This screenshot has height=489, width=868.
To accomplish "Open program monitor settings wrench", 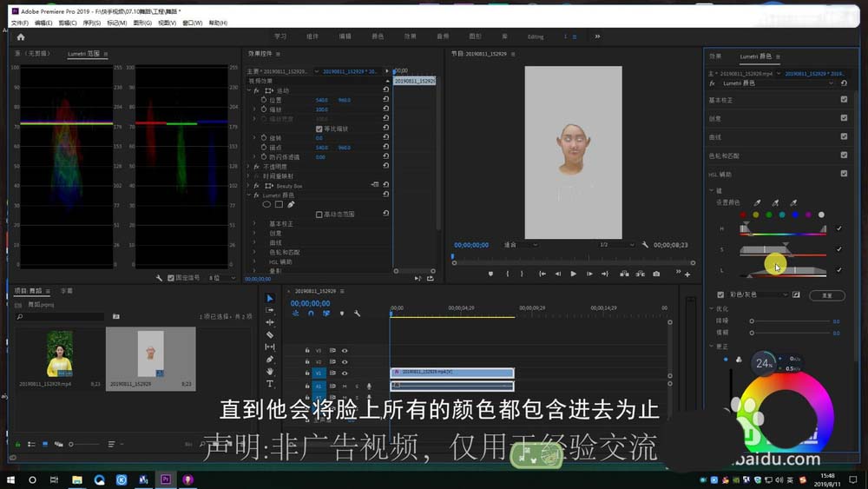I will pos(645,244).
